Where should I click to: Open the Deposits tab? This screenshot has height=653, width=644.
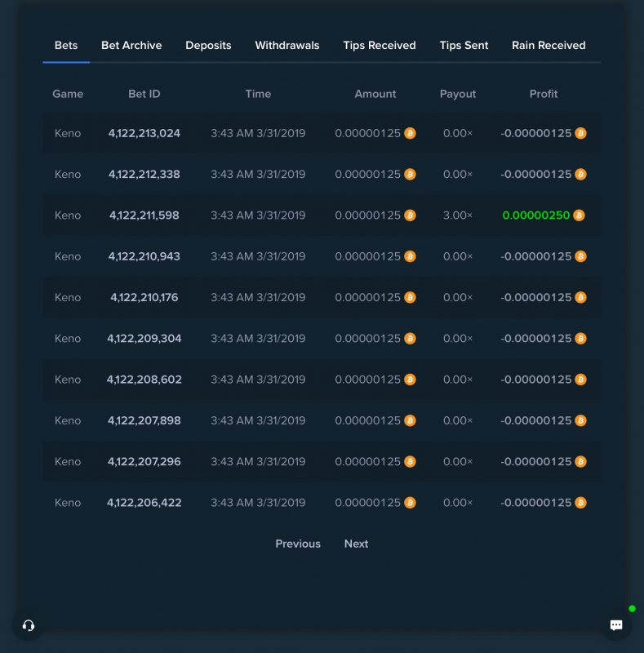click(208, 46)
